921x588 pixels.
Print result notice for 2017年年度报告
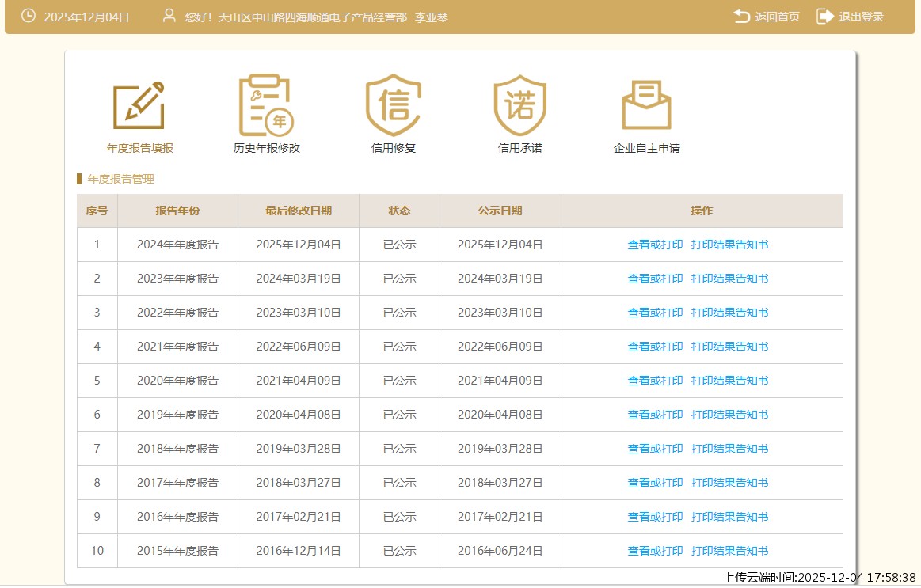tap(729, 483)
